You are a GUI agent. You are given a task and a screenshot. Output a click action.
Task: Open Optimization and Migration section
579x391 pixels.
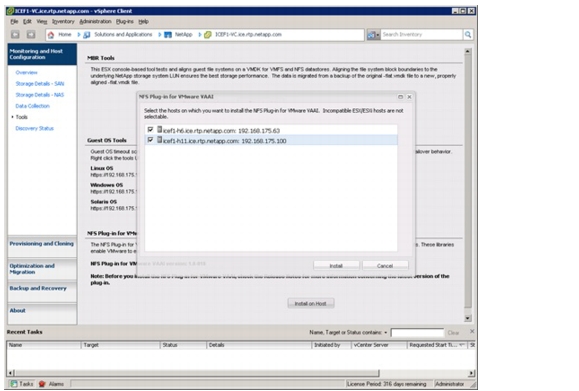tap(42, 269)
